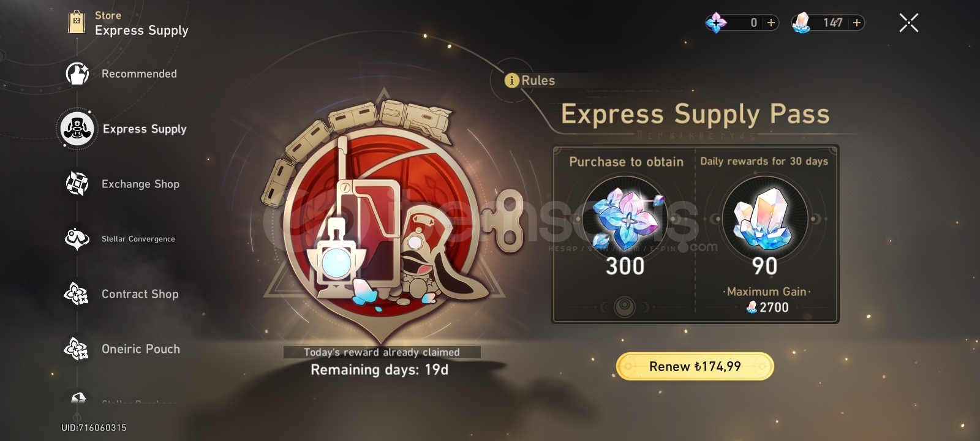Close the store with X button
The height and width of the screenshot is (441, 980).
(x=909, y=23)
